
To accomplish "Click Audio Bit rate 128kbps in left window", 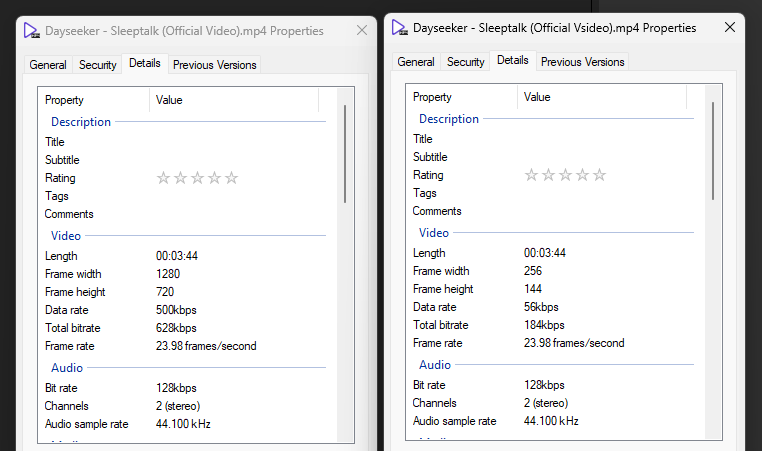I will [x=176, y=388].
